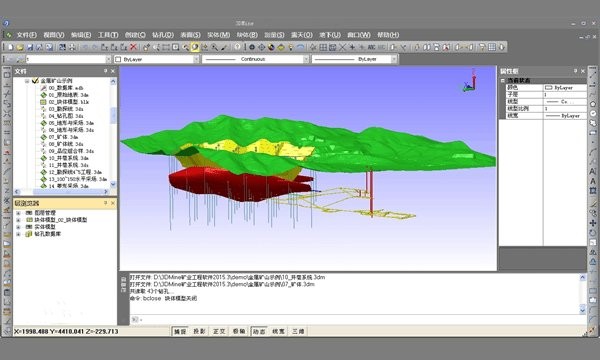
Task: Open the 文件(F) menu
Action: point(26,35)
